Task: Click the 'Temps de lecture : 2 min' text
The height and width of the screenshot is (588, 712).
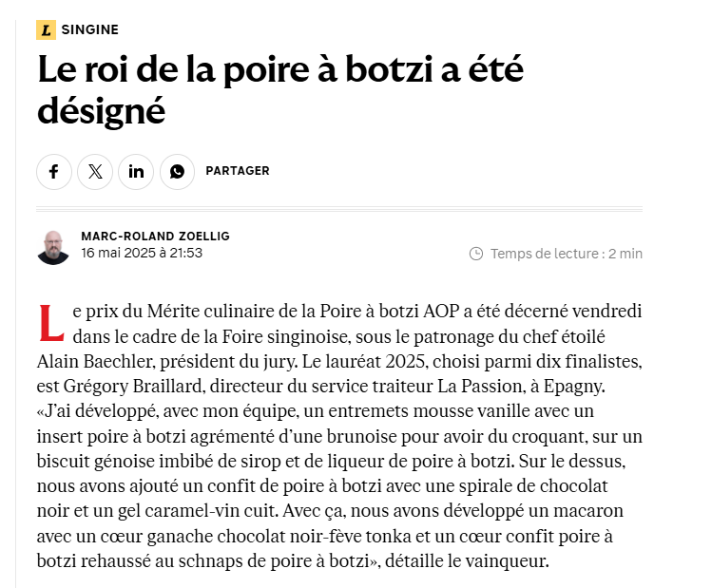Action: tap(567, 254)
